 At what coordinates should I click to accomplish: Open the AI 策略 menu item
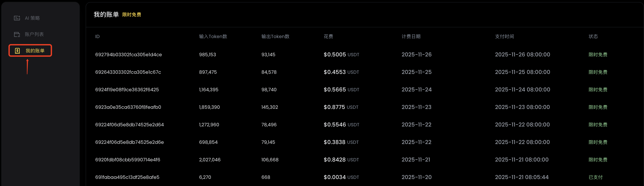[x=32, y=18]
